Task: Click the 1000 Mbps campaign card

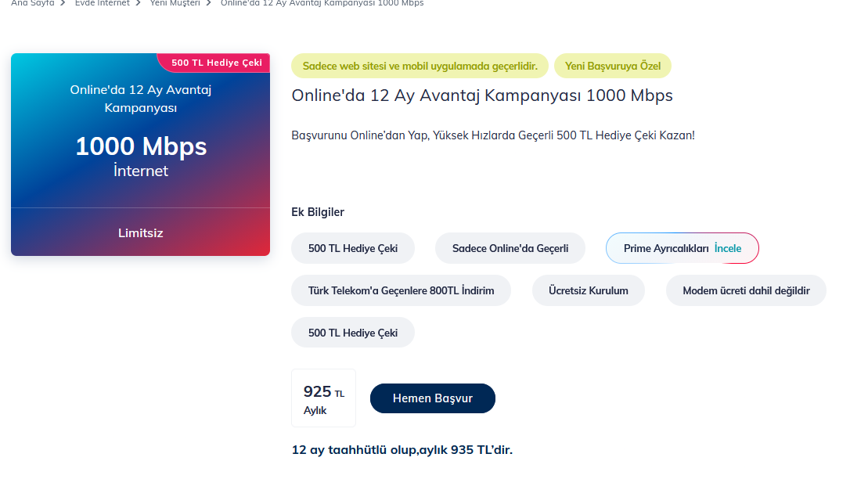Action: [x=141, y=154]
